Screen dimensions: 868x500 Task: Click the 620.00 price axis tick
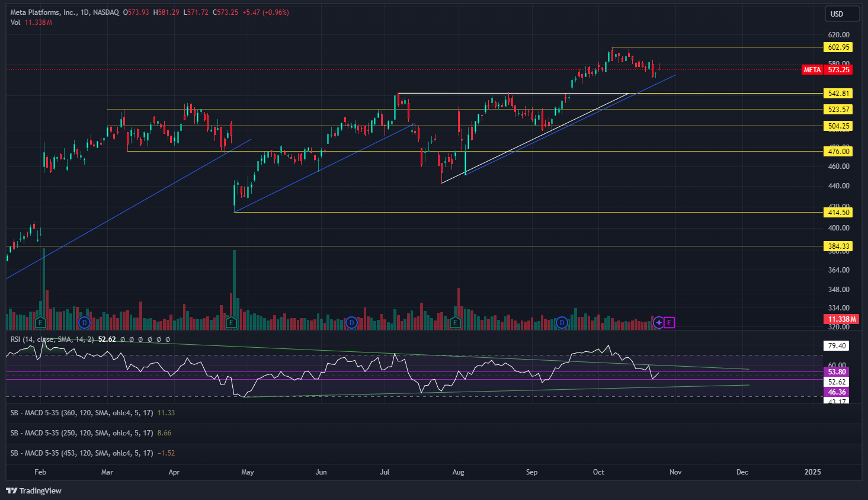tap(838, 35)
